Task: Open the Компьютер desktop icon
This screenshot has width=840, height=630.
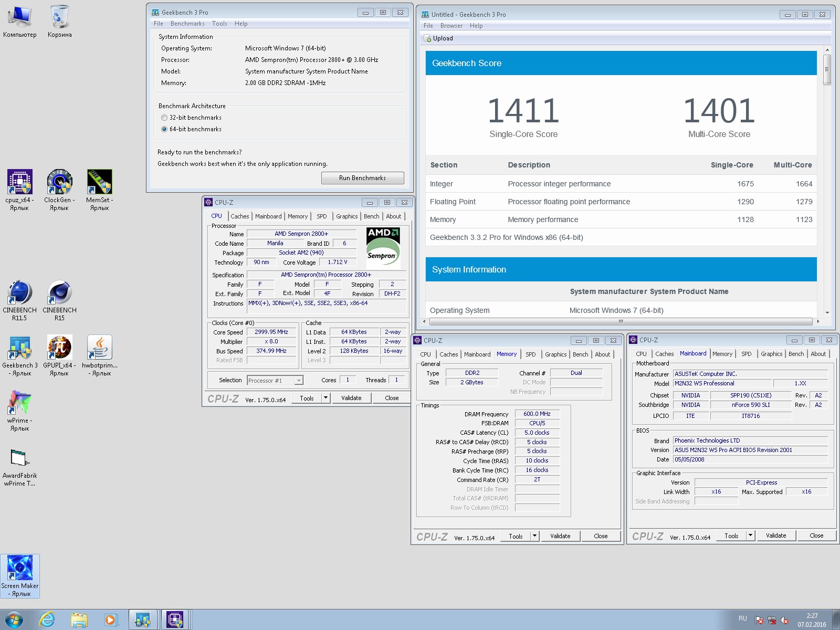Action: coord(20,22)
